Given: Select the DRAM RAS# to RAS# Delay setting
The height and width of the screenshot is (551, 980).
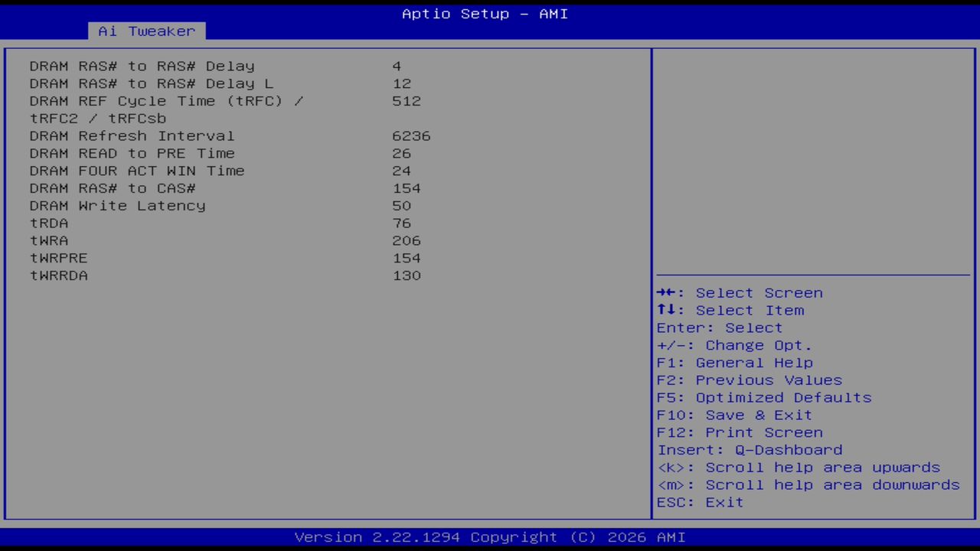Looking at the screenshot, I should click(142, 66).
